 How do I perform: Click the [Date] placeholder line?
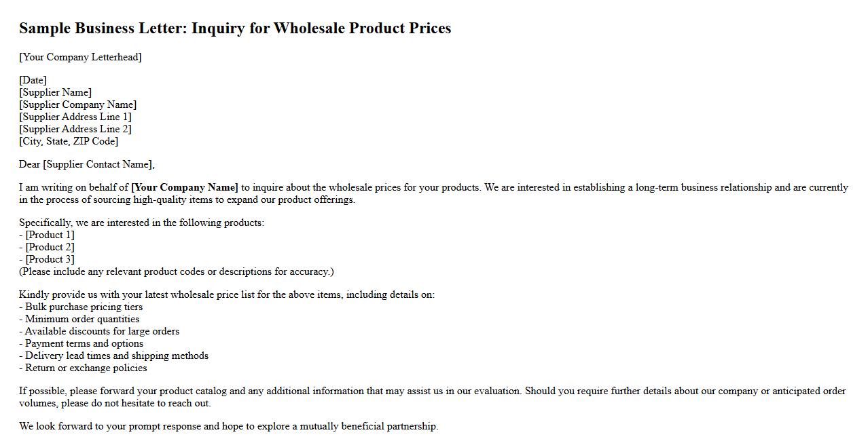point(33,80)
